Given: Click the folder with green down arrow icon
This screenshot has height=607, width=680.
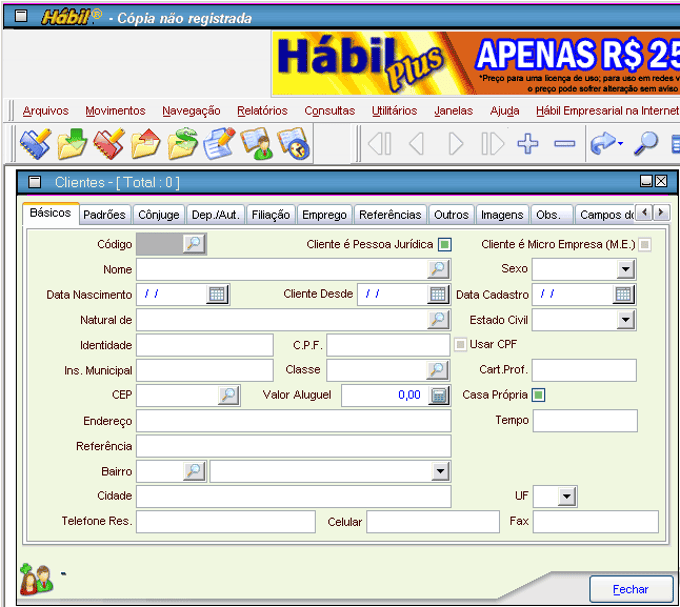Looking at the screenshot, I should pyautogui.click(x=72, y=144).
